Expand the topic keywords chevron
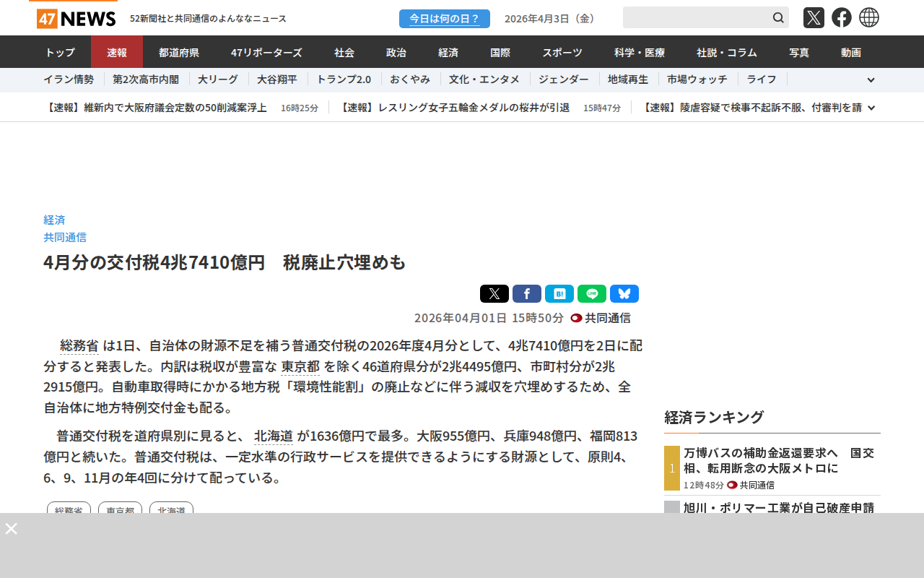 click(x=871, y=80)
